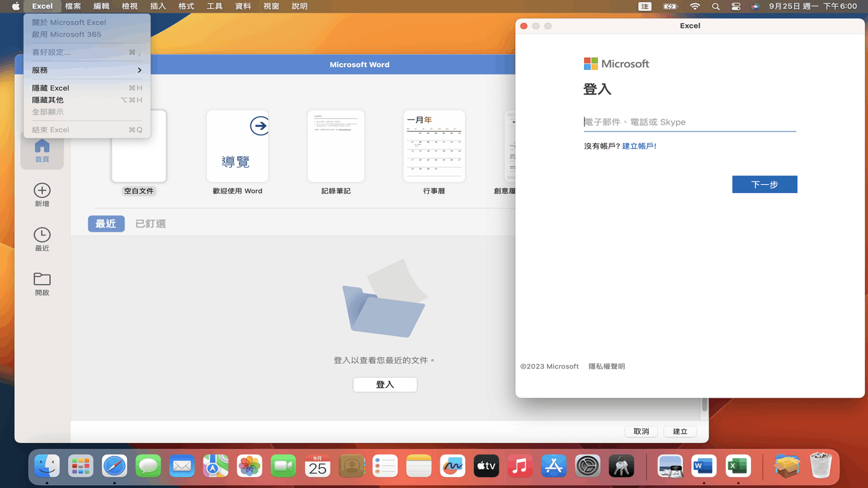Open Control Center in the menu bar
This screenshot has width=868, height=488.
(736, 6)
